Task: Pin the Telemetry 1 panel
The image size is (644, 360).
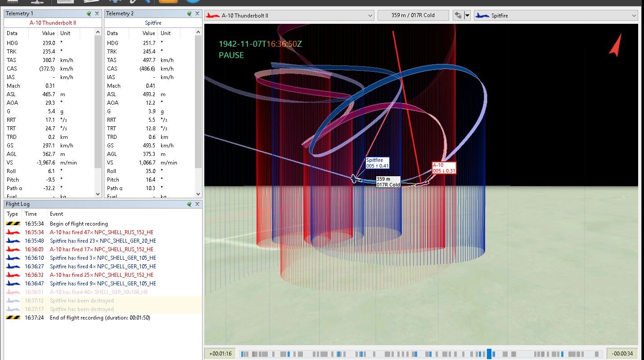Action: 89,13
